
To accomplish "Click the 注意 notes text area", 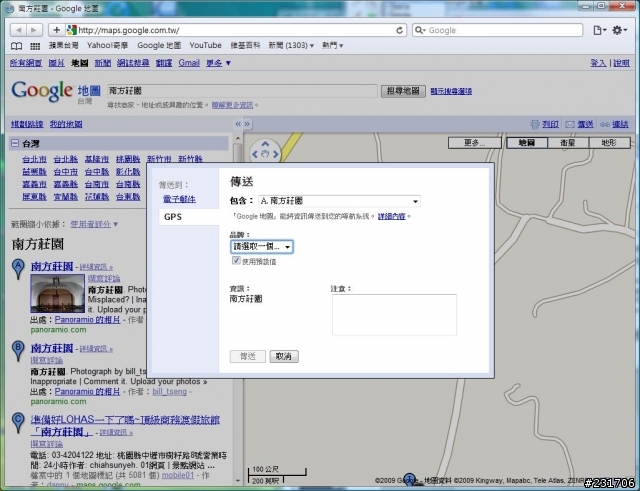I will (394, 315).
